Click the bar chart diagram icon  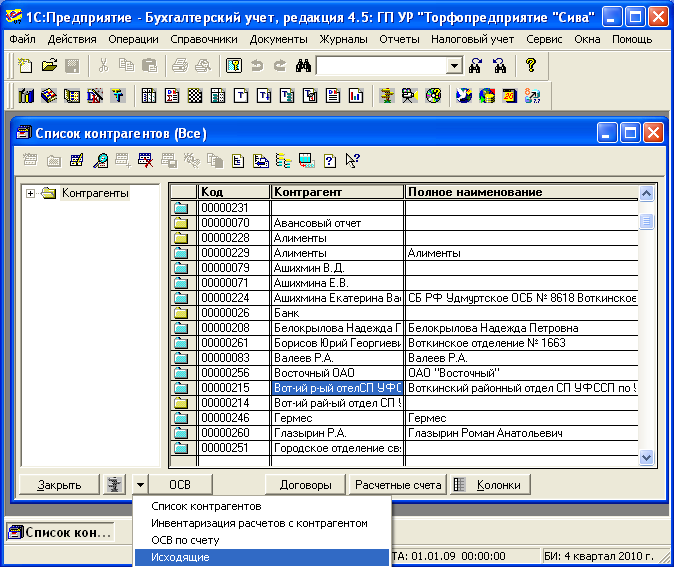tap(356, 95)
